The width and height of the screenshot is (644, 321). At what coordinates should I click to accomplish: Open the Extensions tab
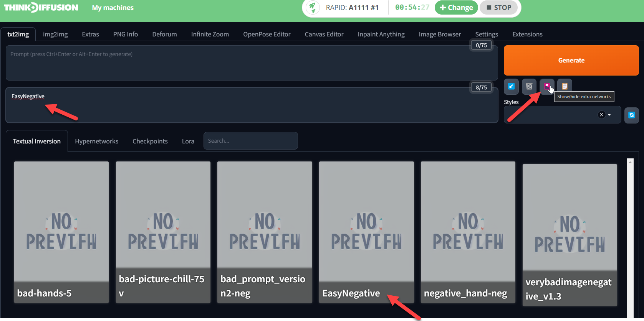pos(527,34)
